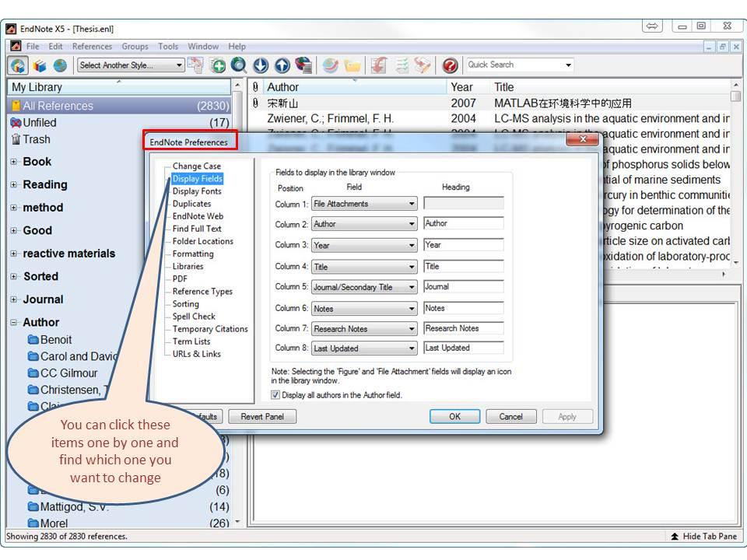This screenshot has width=747, height=560.
Task: Expand the reactive materials group set
Action: pos(14,254)
